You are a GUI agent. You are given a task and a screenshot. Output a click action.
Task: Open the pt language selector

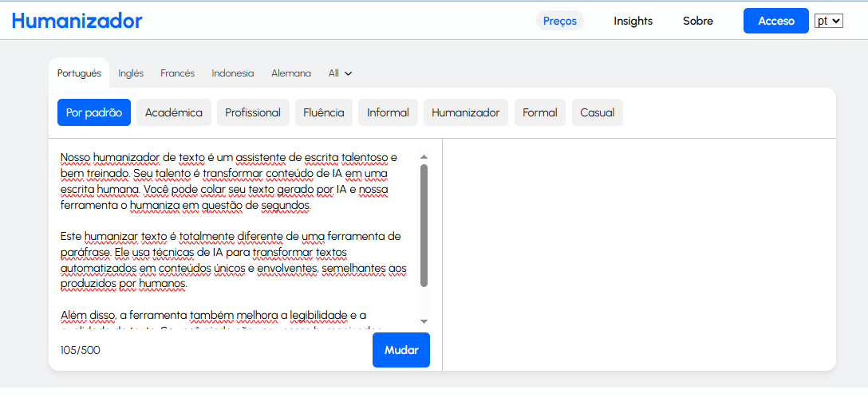(828, 21)
